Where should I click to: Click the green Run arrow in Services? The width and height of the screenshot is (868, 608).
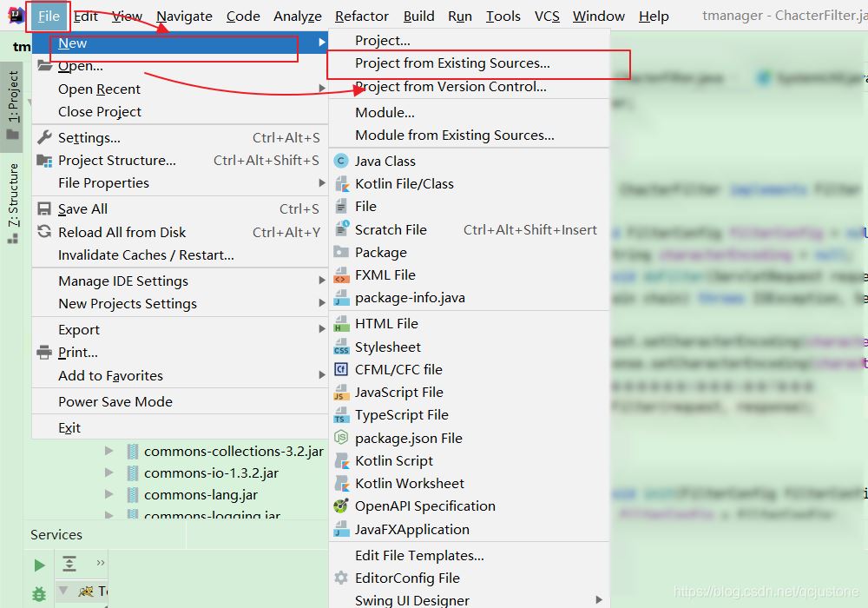[x=39, y=565]
